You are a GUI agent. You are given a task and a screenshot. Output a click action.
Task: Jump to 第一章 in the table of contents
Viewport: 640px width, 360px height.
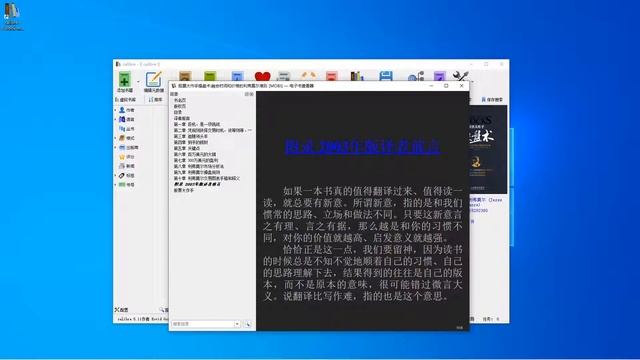point(197,124)
